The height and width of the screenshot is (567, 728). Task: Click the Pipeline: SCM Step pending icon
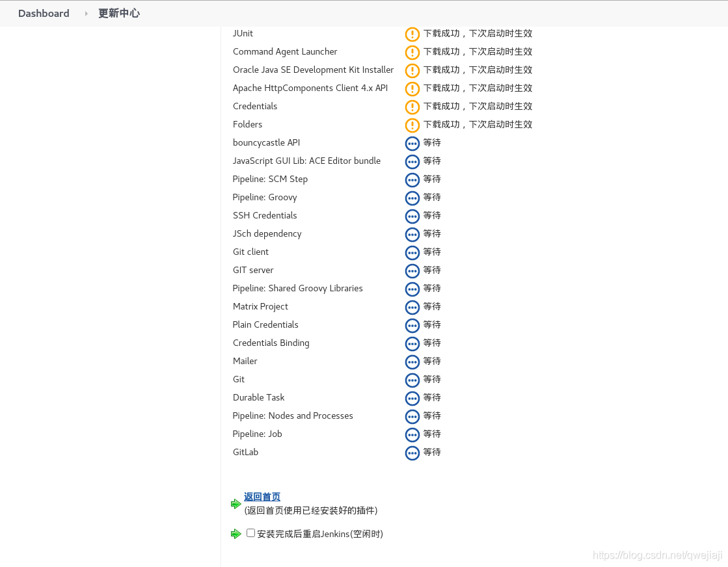coord(412,179)
